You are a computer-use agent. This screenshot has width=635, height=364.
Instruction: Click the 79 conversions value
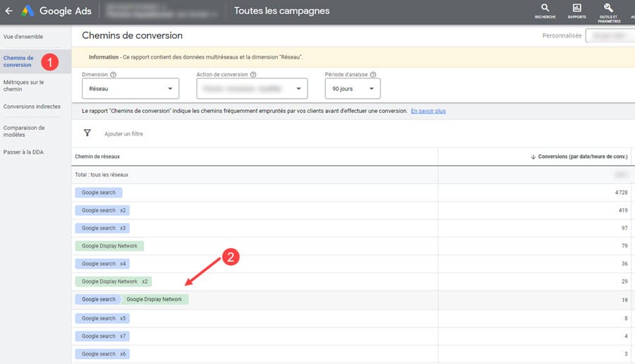pos(624,245)
